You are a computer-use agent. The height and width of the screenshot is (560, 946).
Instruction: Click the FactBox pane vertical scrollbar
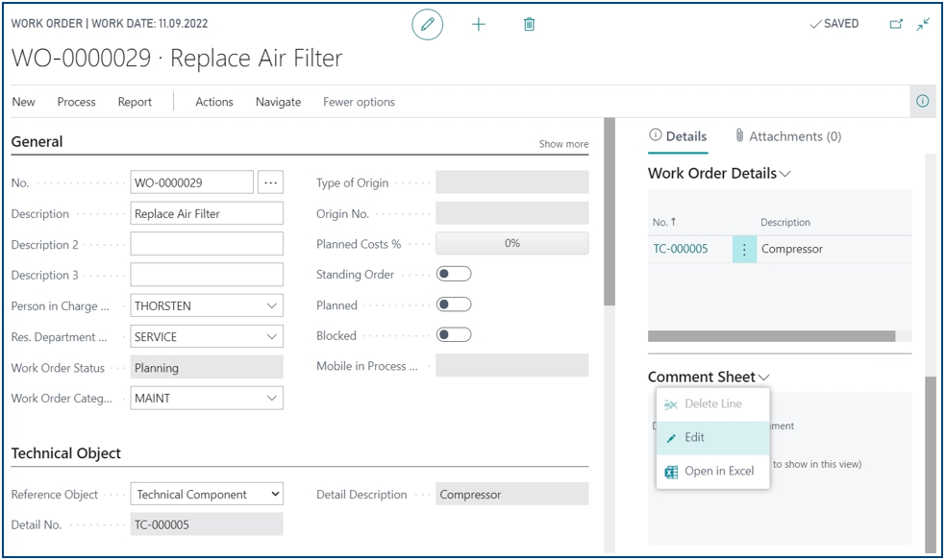point(931,463)
